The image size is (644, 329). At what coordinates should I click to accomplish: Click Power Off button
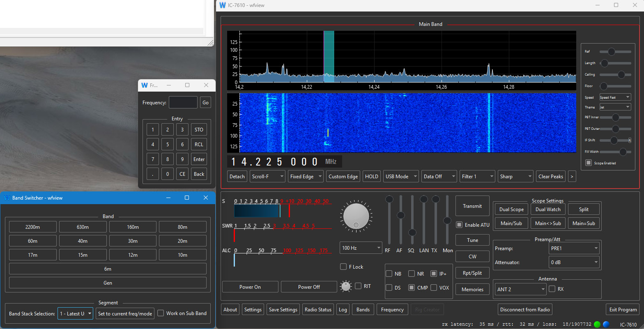point(309,287)
